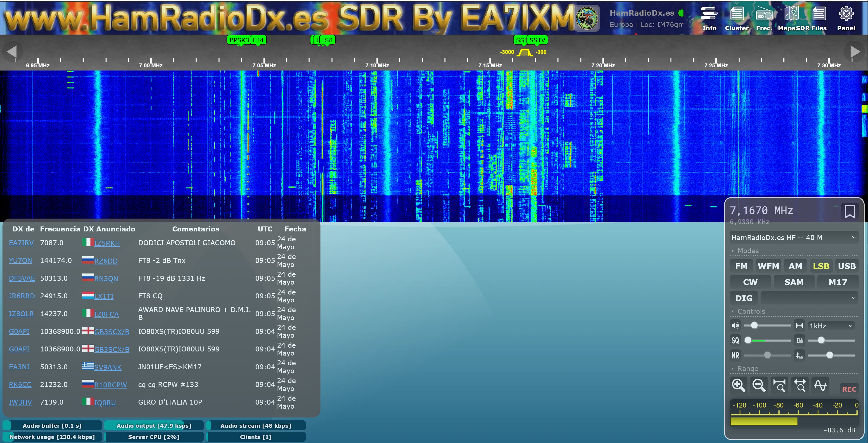Open the SV9ANK callsign link
The image size is (868, 443).
107,367
